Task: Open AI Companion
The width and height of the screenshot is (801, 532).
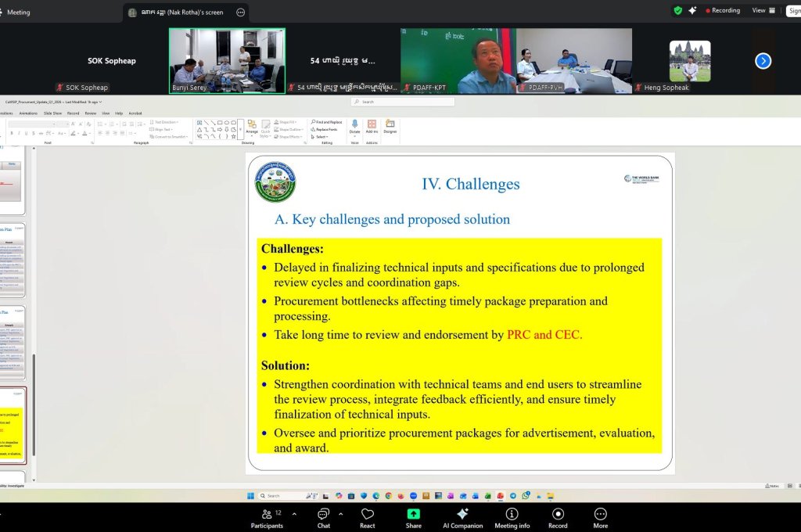Action: click(x=462, y=516)
